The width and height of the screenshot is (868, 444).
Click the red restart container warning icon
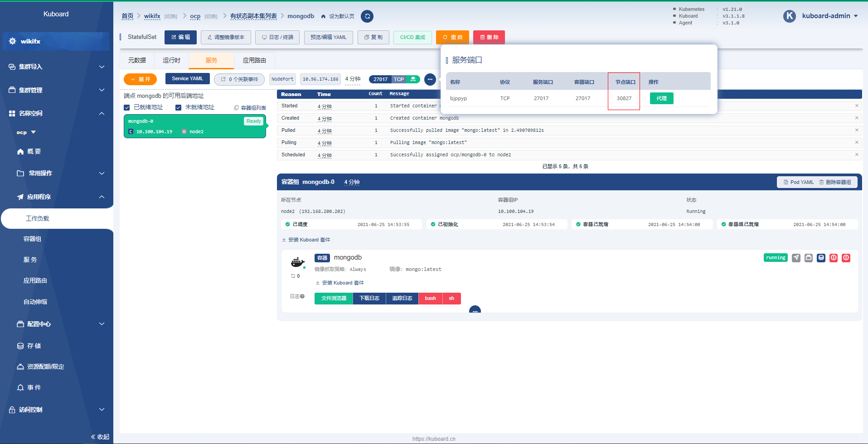point(834,257)
